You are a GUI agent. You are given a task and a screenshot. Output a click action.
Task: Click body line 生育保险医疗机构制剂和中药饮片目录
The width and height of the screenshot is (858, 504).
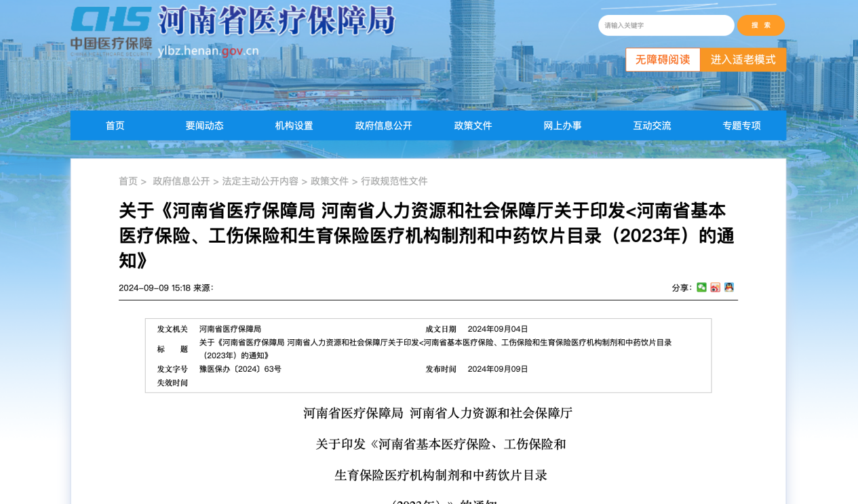point(441,475)
